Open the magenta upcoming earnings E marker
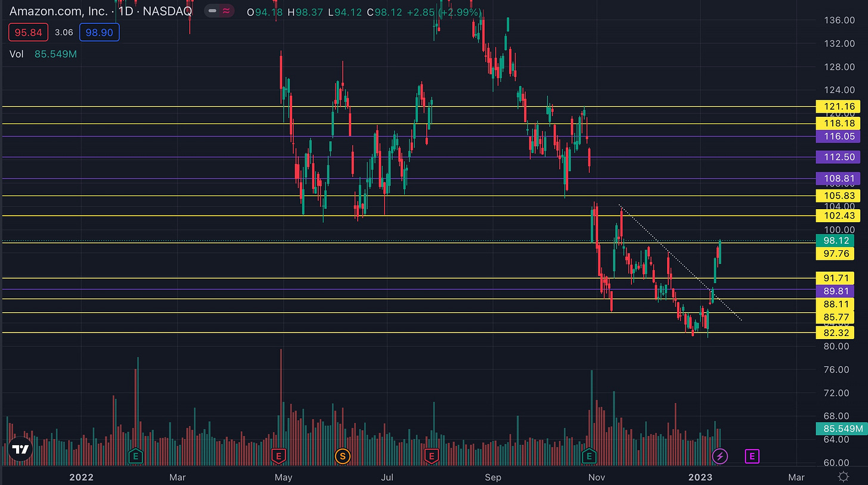The height and width of the screenshot is (485, 868). coord(752,456)
